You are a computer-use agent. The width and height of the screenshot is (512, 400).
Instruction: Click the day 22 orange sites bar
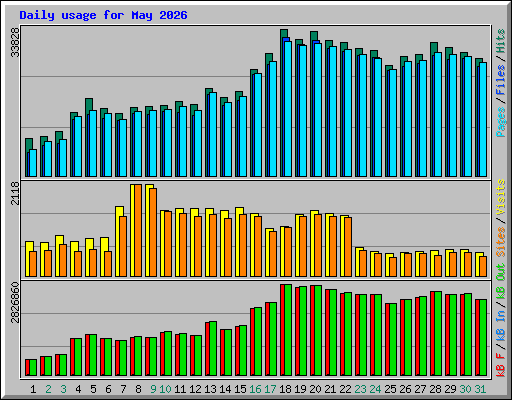pos(348,247)
